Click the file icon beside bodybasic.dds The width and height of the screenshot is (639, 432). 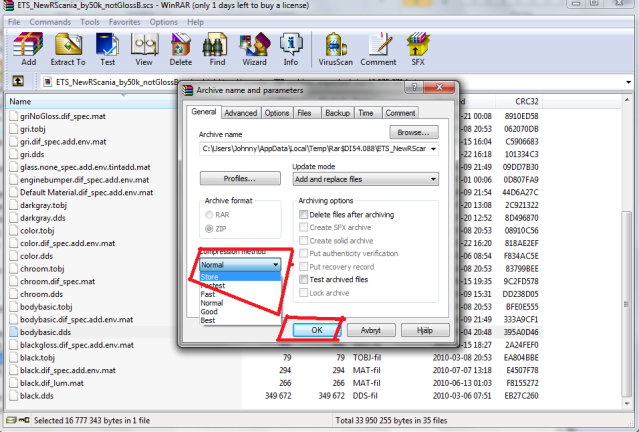coord(13,332)
